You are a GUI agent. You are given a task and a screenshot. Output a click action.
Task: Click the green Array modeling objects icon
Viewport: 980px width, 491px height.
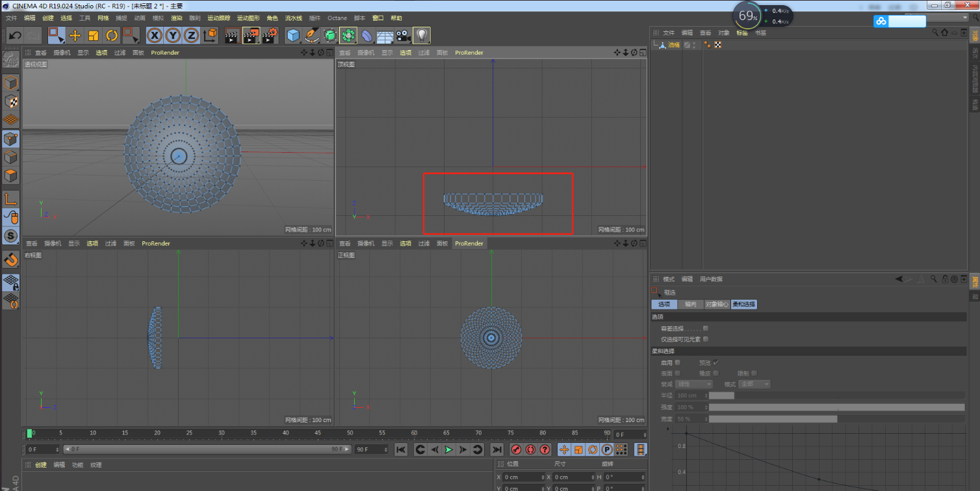coord(348,35)
